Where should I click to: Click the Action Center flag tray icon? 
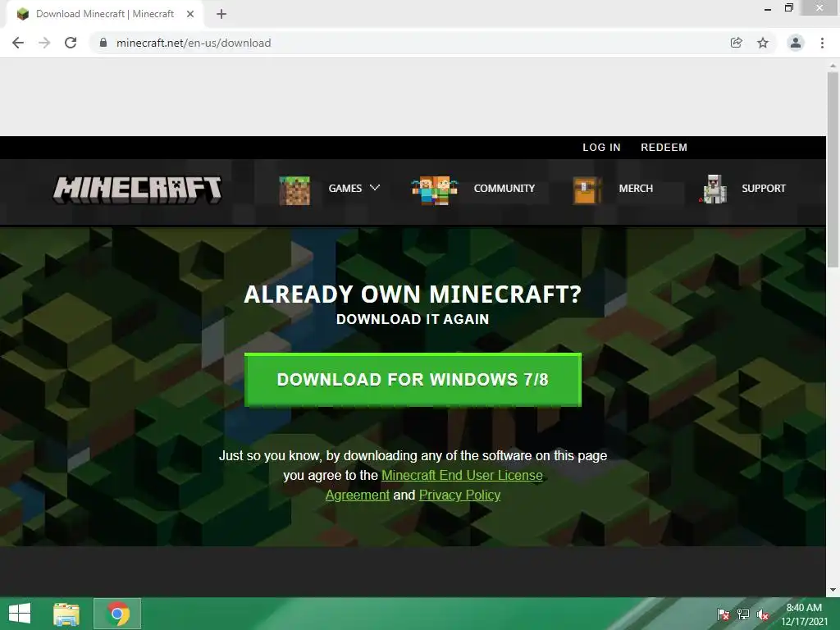(x=724, y=614)
